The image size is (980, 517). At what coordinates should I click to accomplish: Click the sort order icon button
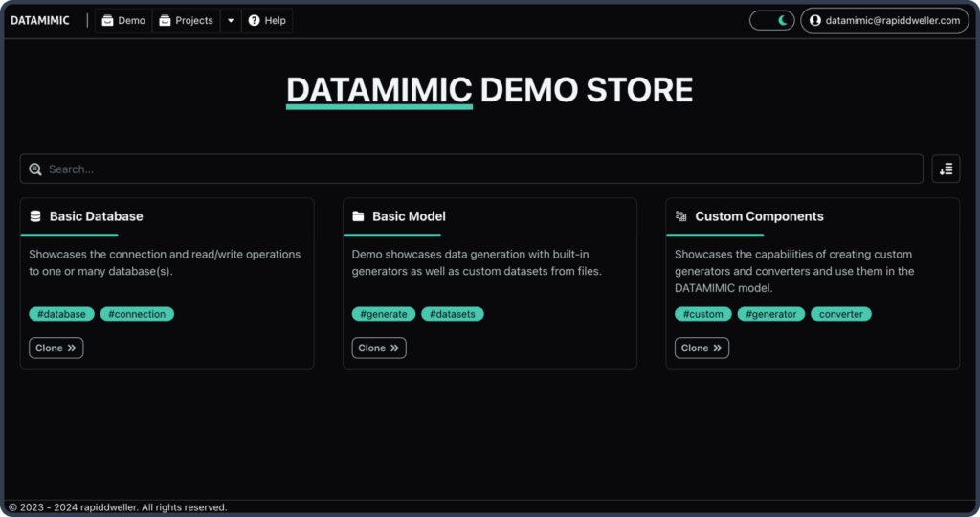point(946,169)
